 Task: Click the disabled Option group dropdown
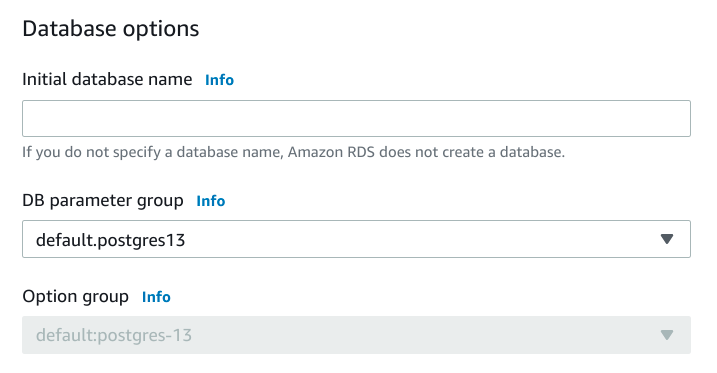point(356,335)
